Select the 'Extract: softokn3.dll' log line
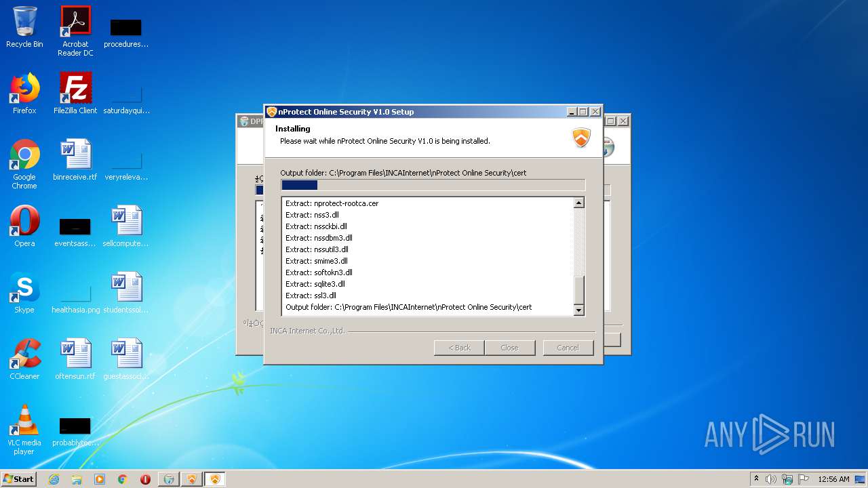This screenshot has width=868, height=488. [x=319, y=272]
